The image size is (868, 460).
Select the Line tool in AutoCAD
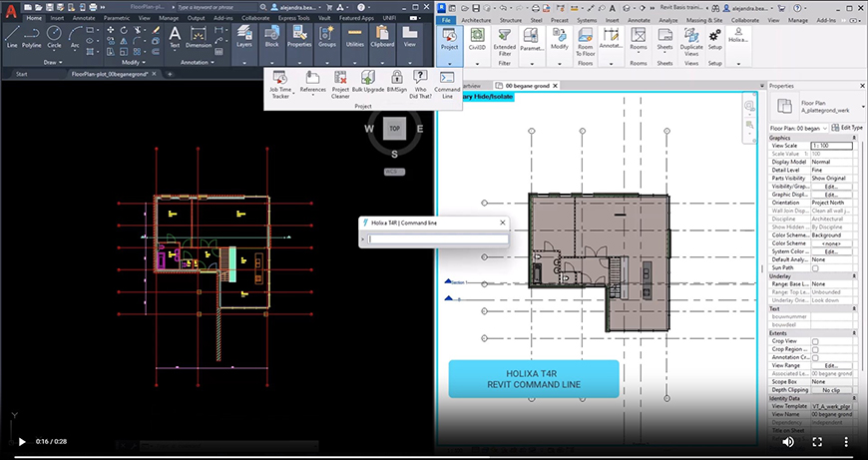click(12, 37)
